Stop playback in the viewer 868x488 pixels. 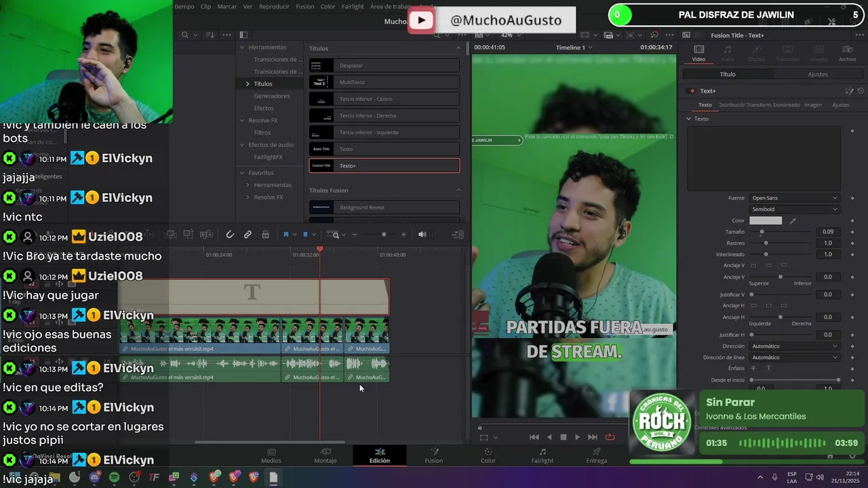tap(563, 437)
